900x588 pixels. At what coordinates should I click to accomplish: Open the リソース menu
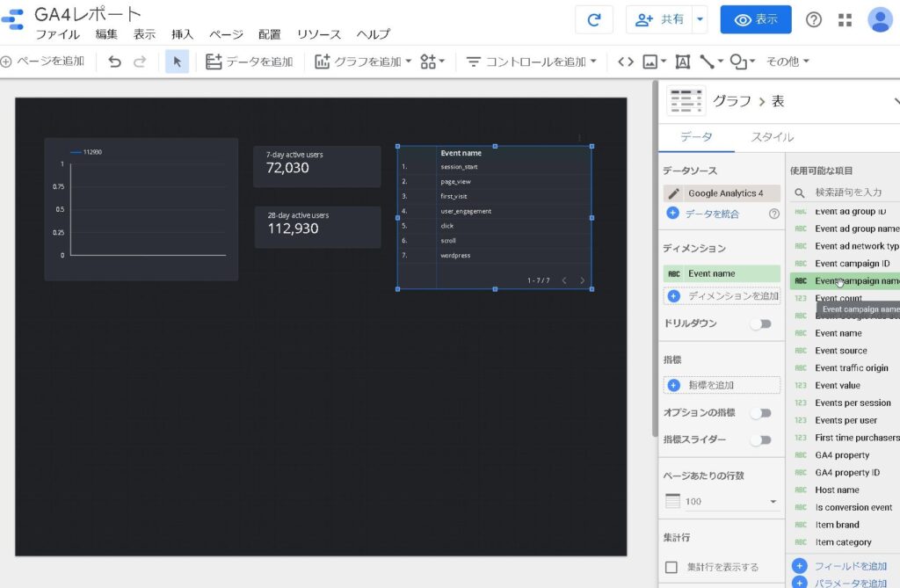click(318, 34)
